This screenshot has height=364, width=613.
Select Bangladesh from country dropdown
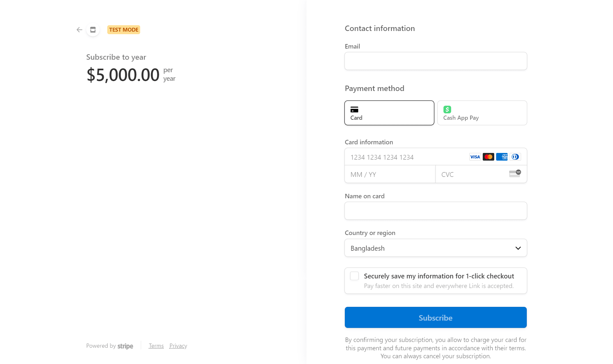tap(436, 248)
